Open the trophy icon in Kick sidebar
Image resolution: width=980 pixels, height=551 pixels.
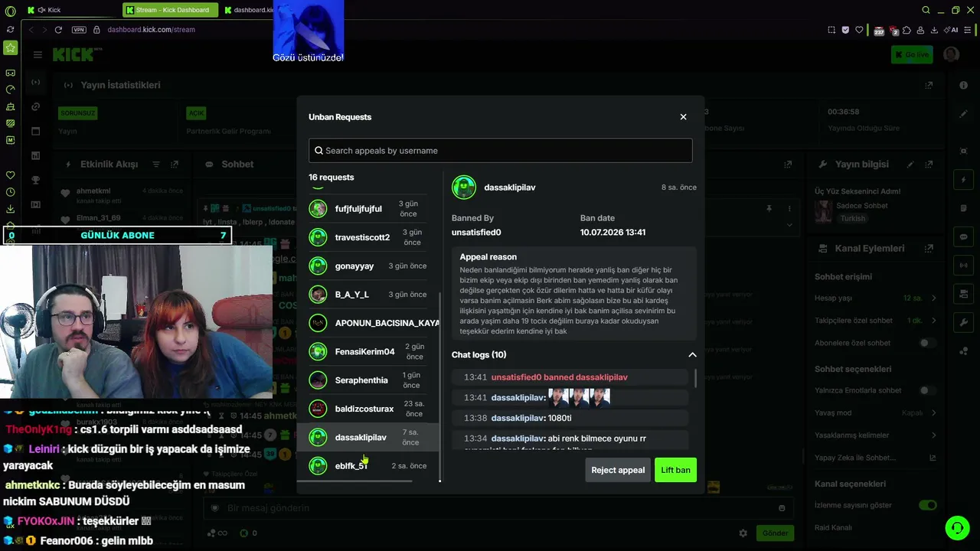(x=36, y=180)
